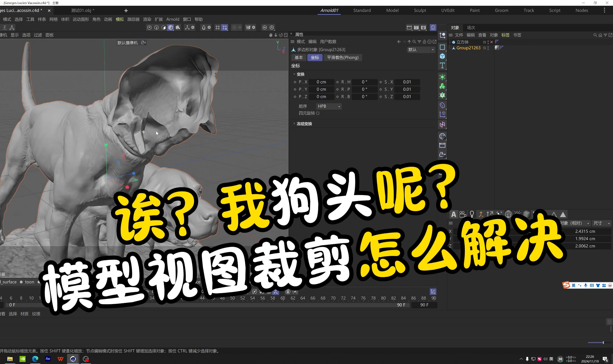This screenshot has height=364, width=613.
Task: Select the Text spline tool in right palette
Action: click(x=442, y=65)
